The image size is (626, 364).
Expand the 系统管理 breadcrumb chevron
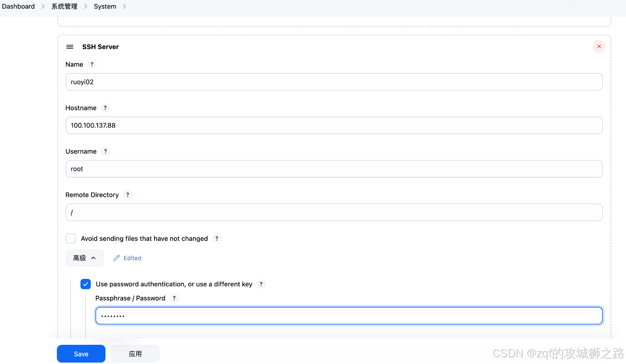click(x=86, y=6)
